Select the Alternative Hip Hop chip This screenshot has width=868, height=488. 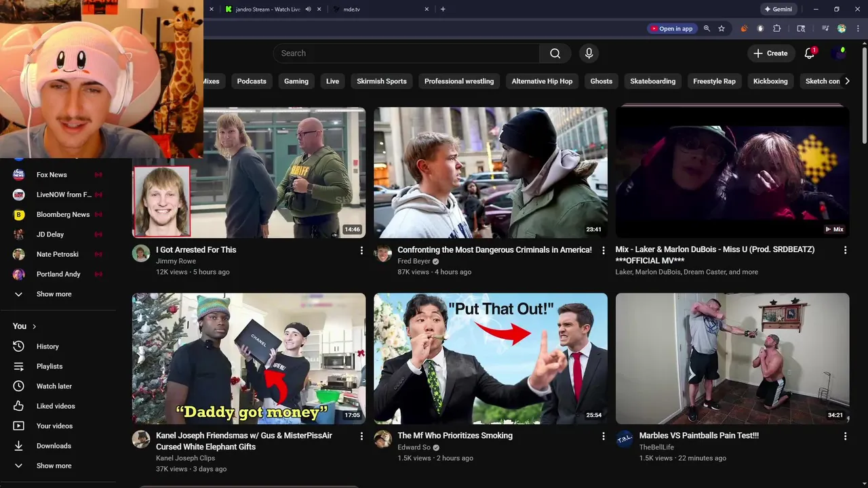click(x=542, y=81)
